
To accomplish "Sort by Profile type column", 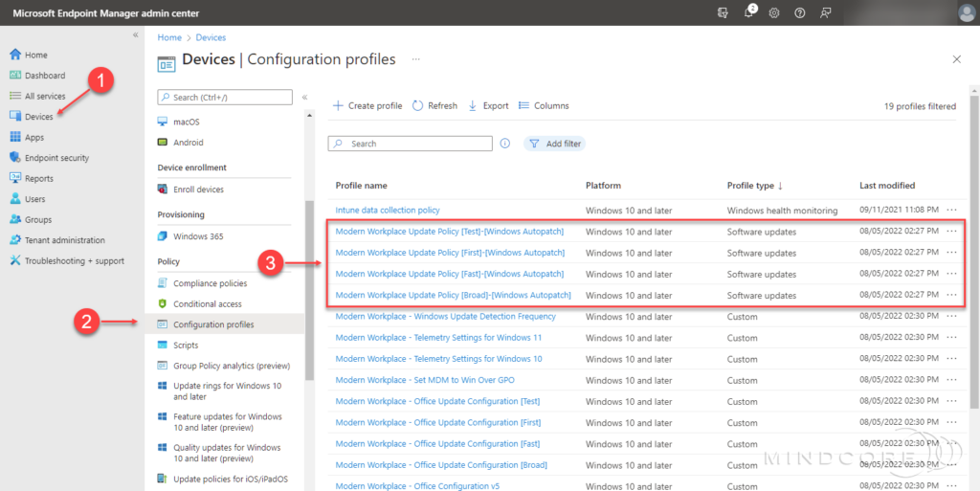I will pos(754,186).
